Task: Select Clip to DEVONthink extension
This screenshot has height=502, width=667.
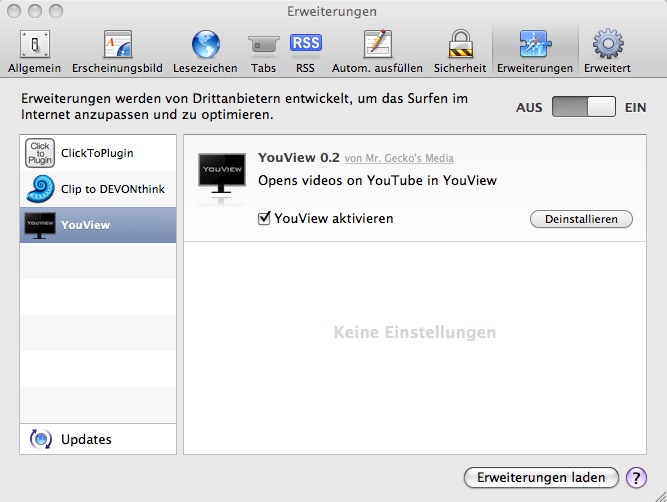Action: [98, 189]
